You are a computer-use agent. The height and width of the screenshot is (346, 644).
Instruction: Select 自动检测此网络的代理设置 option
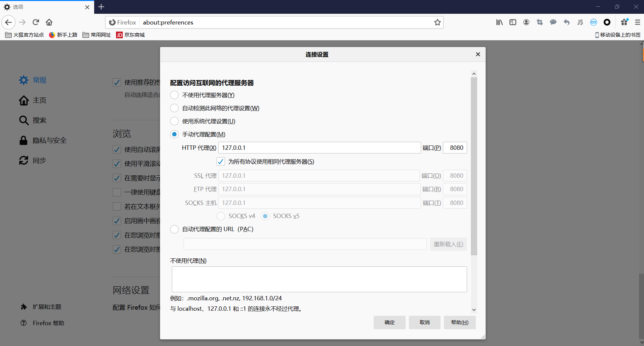coord(174,108)
